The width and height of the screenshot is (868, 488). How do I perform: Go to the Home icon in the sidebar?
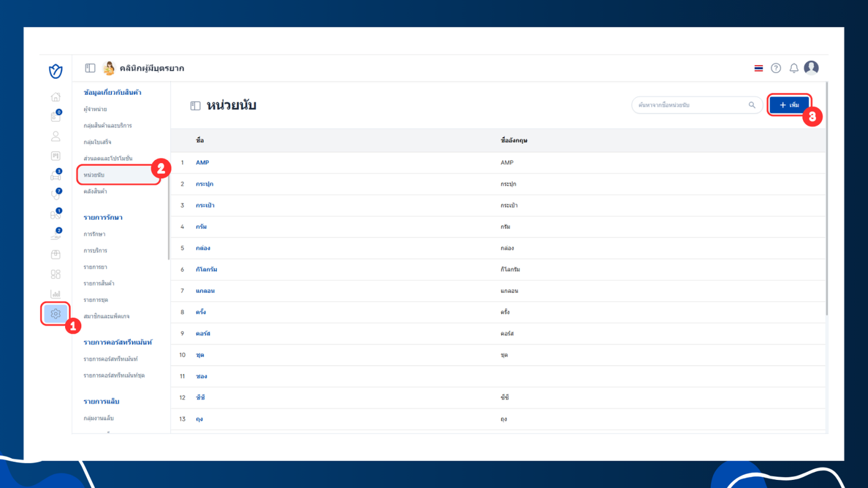click(x=55, y=97)
